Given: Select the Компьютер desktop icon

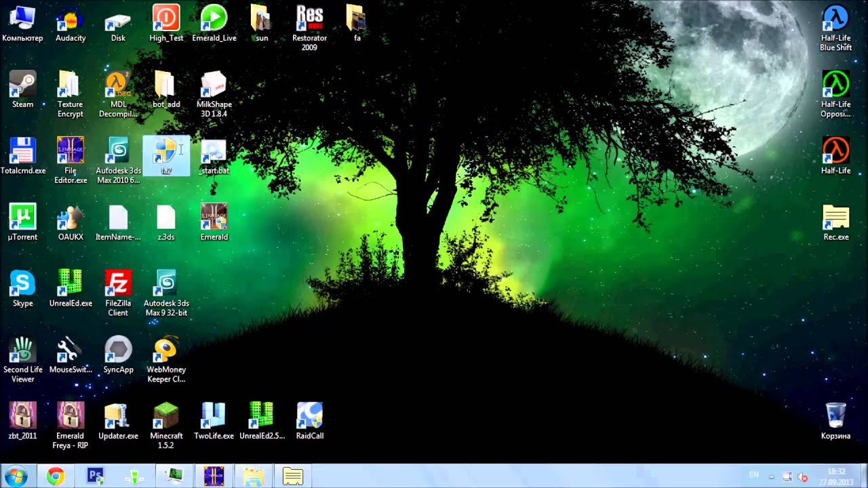Looking at the screenshot, I should pos(22,24).
